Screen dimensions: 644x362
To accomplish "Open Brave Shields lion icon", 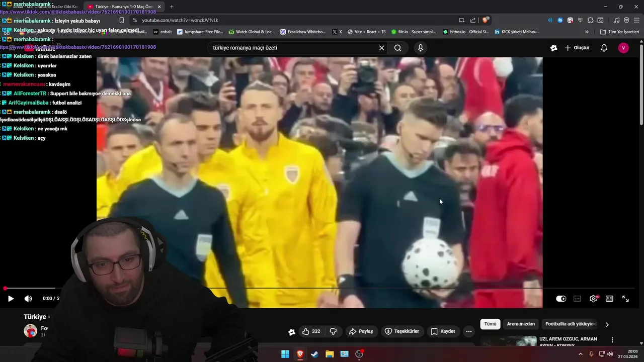I will 486,20.
